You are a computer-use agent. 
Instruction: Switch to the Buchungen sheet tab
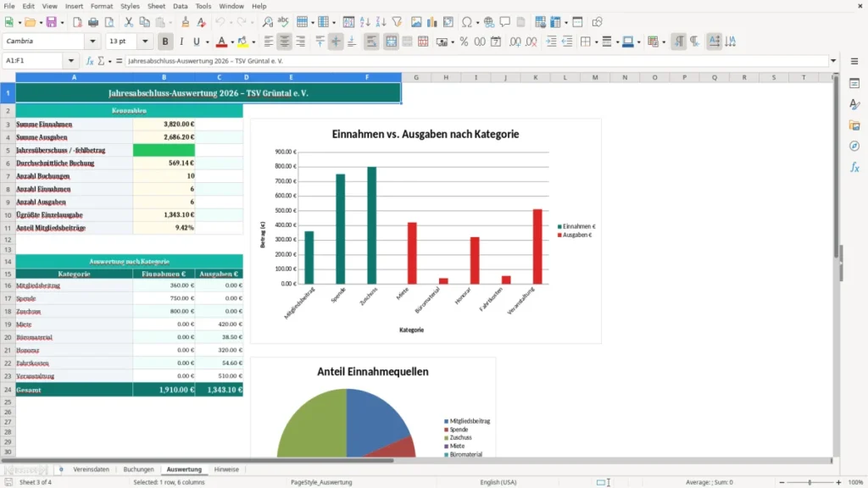tap(138, 469)
